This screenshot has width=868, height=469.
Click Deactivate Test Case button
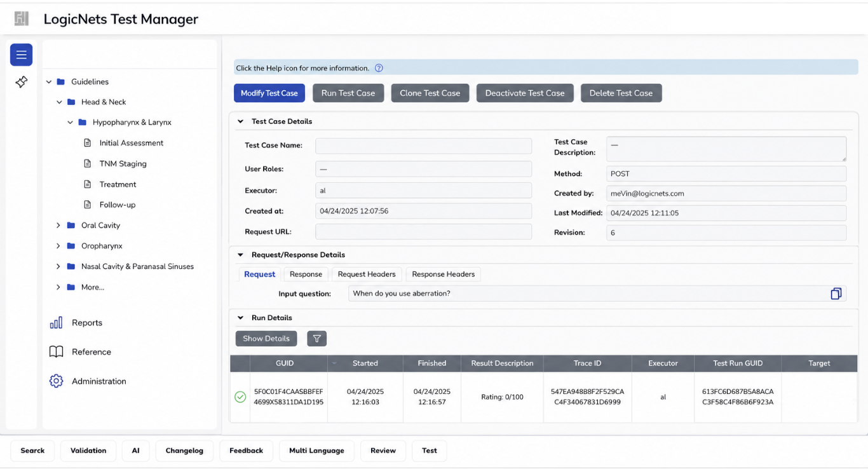525,93
